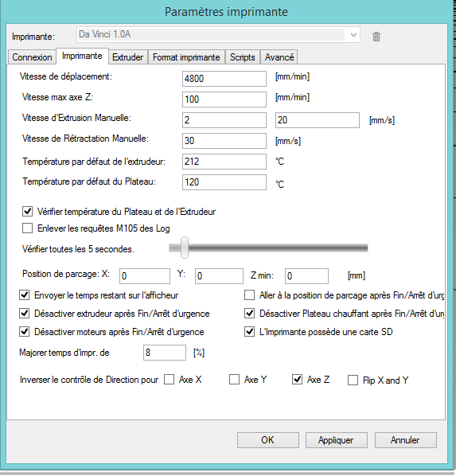This screenshot has width=456, height=476.
Task: Click the Appliquer button
Action: 336,440
